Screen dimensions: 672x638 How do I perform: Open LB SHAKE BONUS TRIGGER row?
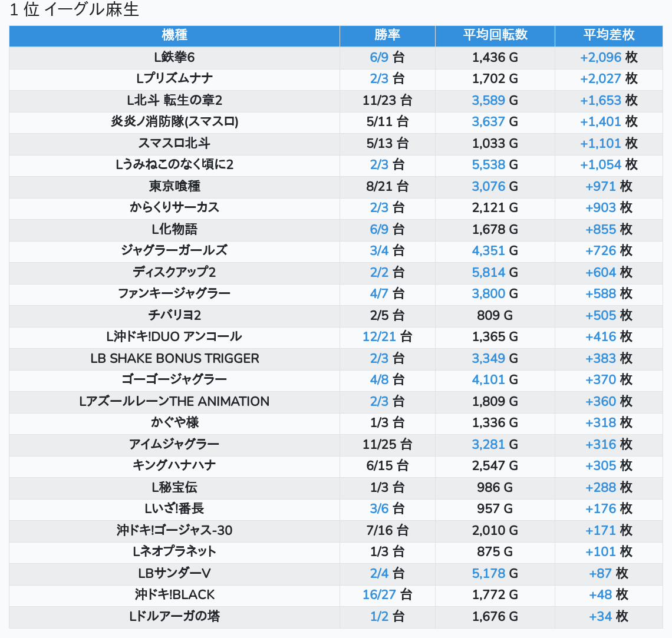(x=174, y=358)
